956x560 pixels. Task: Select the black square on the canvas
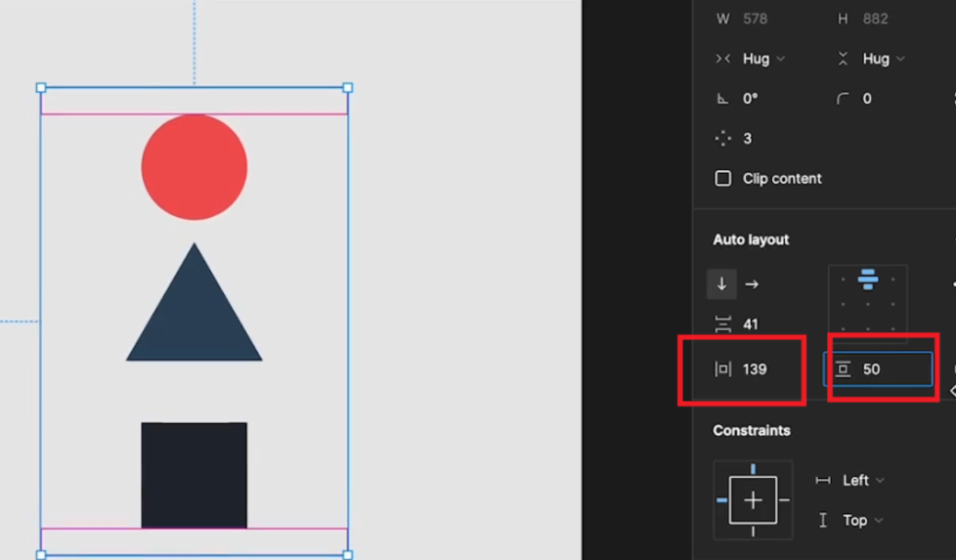[195, 475]
